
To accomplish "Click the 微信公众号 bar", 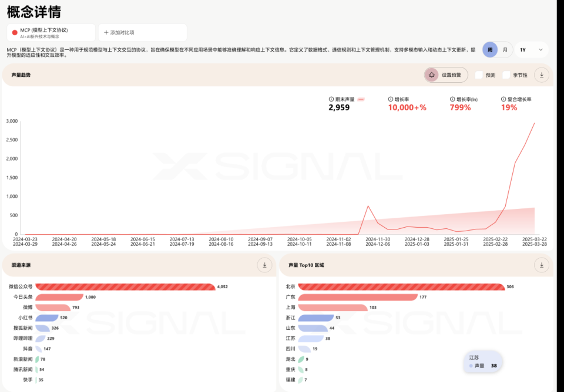I will point(125,287).
